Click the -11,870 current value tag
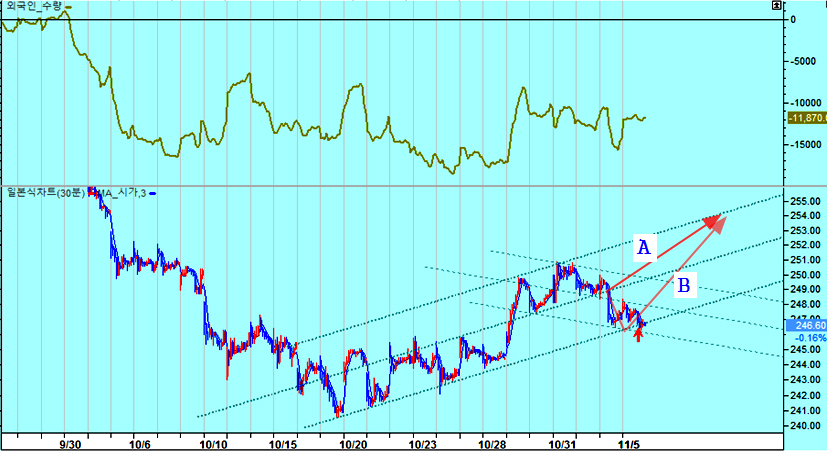 808,118
